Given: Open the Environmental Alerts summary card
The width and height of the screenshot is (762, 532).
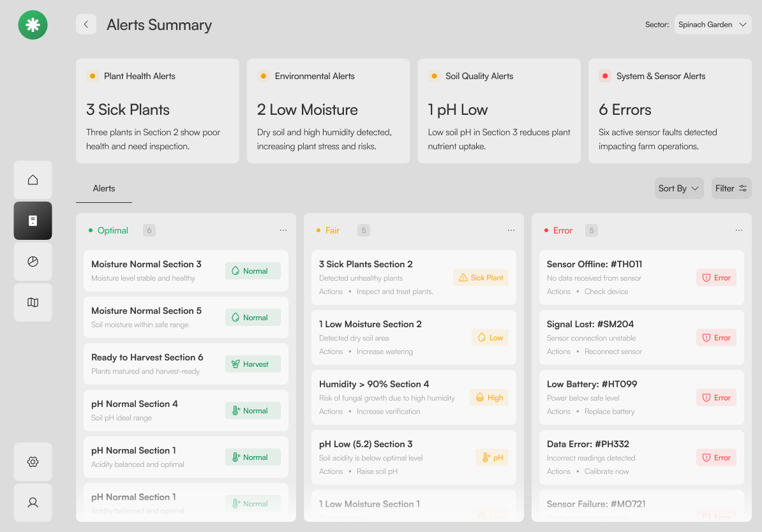Looking at the screenshot, I should [x=329, y=111].
